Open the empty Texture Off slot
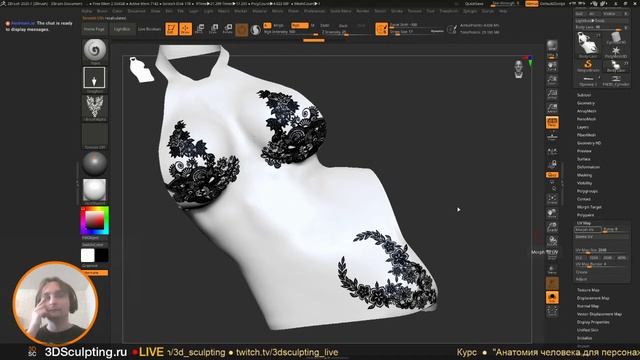 point(95,136)
